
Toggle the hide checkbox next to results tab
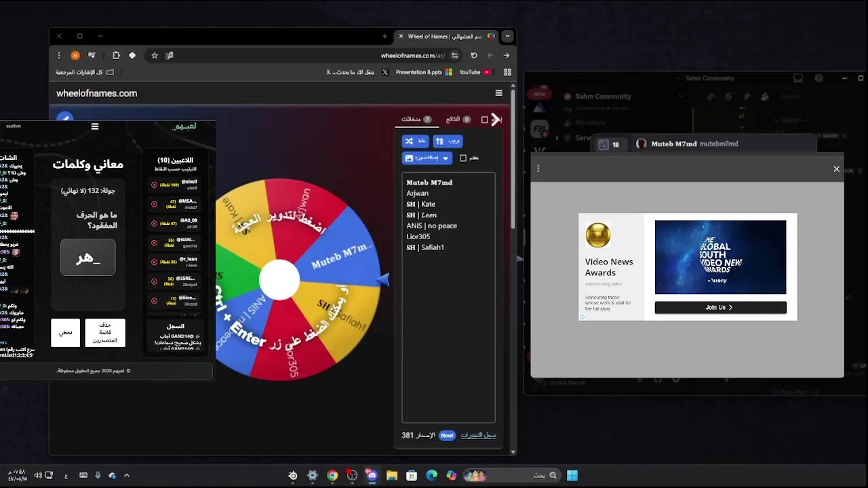pyautogui.click(x=485, y=119)
